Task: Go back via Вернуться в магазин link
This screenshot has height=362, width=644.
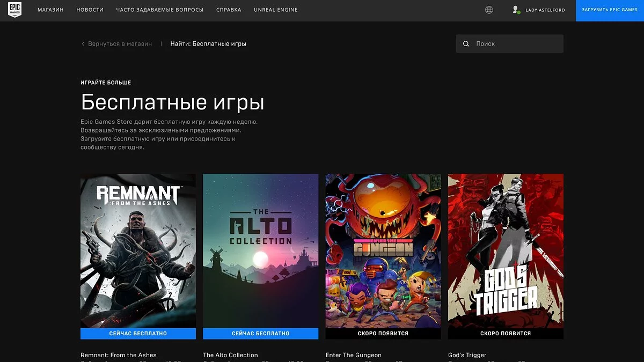Action: pos(120,44)
